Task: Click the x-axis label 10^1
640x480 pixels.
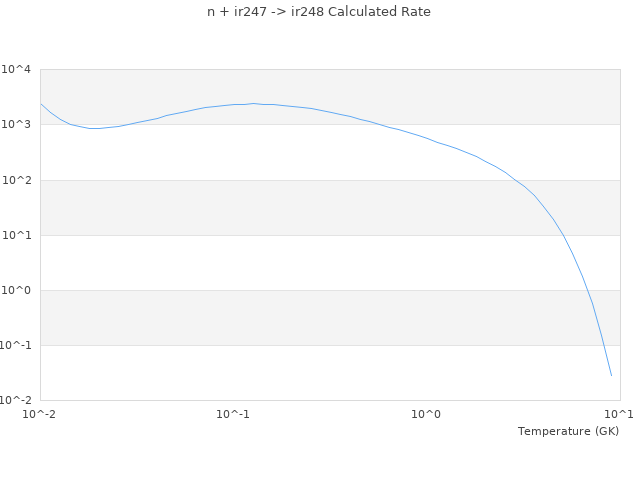Action: coord(619,414)
